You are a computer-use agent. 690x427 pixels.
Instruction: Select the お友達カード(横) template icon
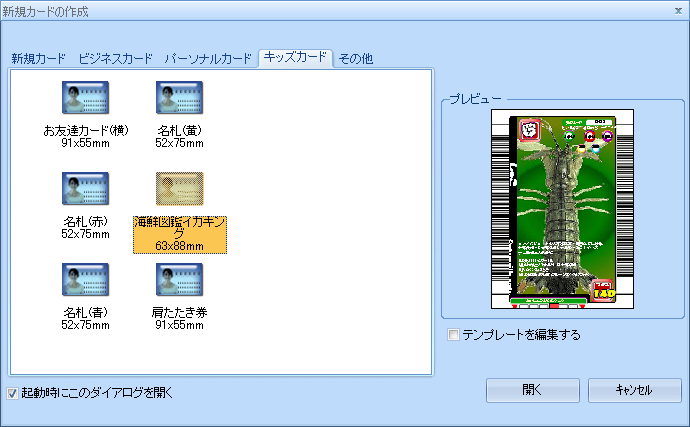(85, 97)
